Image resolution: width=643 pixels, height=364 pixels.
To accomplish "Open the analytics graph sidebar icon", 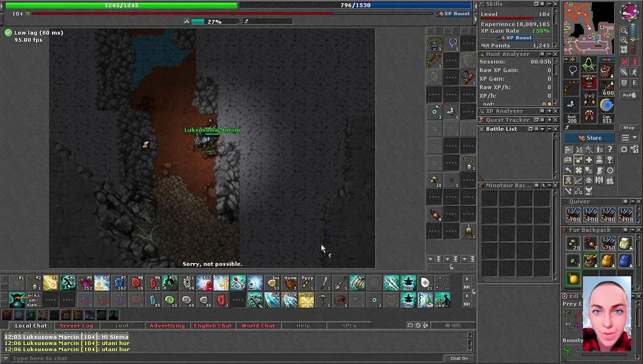I will [x=579, y=180].
